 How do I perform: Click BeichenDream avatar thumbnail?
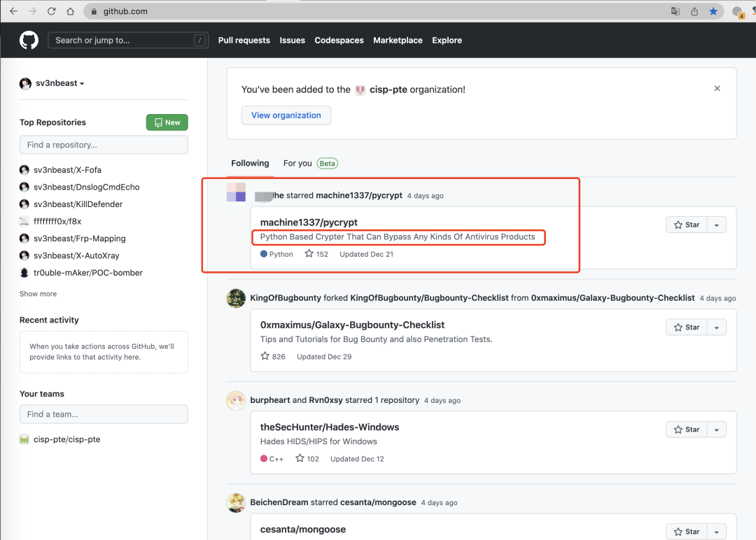click(x=236, y=502)
